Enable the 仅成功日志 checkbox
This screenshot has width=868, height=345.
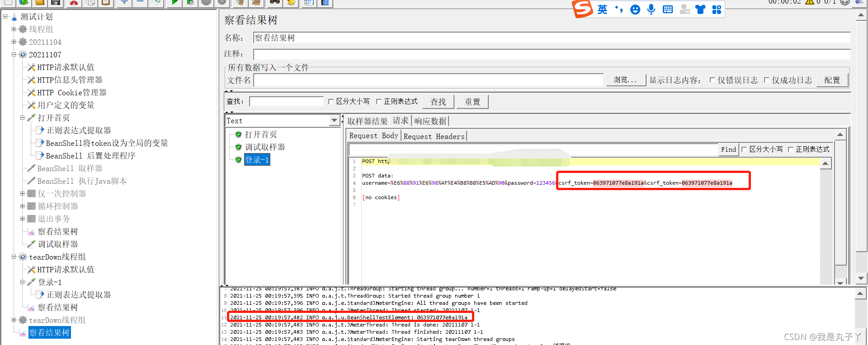[x=767, y=80]
